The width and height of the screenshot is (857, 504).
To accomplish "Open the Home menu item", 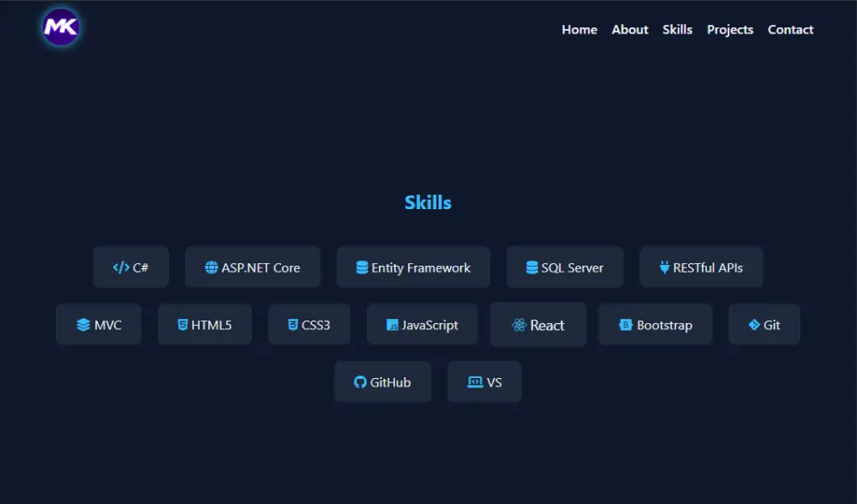I will 579,29.
